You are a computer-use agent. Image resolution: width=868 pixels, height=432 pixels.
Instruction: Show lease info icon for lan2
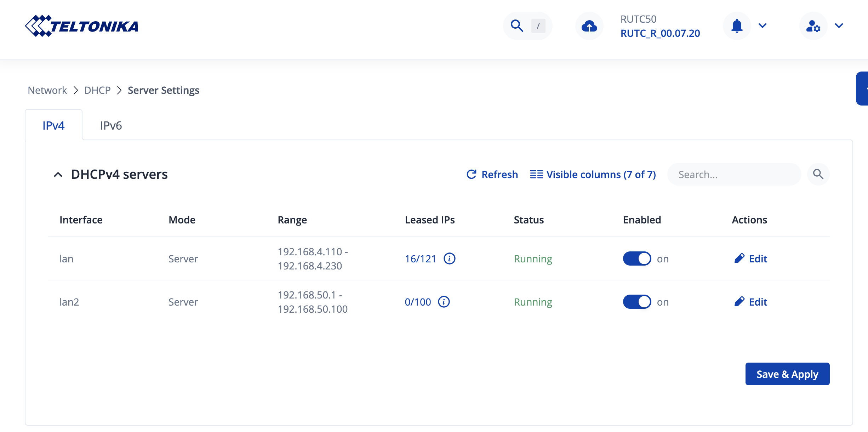pyautogui.click(x=444, y=302)
